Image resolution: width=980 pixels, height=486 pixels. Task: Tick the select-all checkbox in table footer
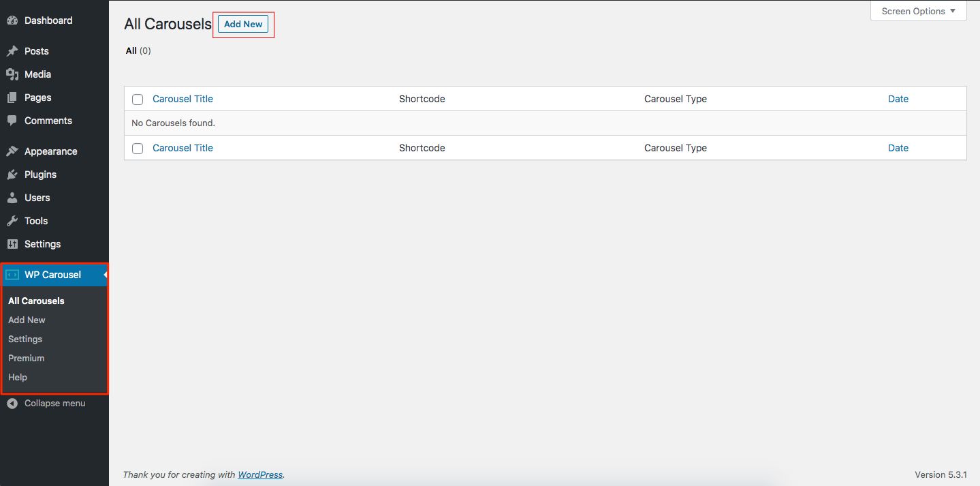(138, 149)
